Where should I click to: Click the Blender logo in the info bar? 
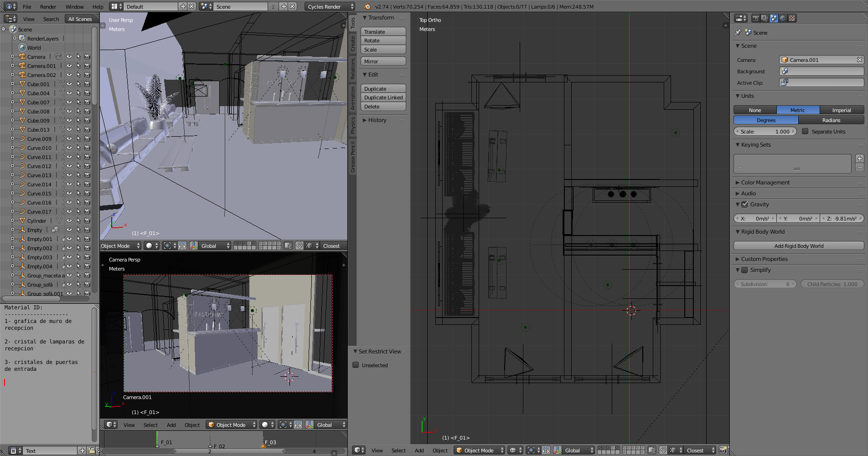(x=367, y=6)
